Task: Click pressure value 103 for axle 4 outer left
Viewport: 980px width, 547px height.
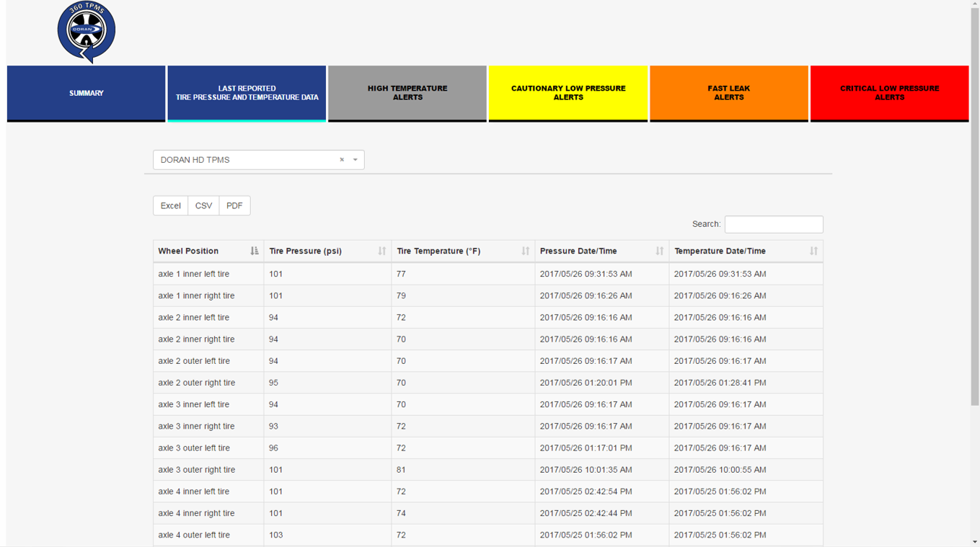Action: pos(275,535)
